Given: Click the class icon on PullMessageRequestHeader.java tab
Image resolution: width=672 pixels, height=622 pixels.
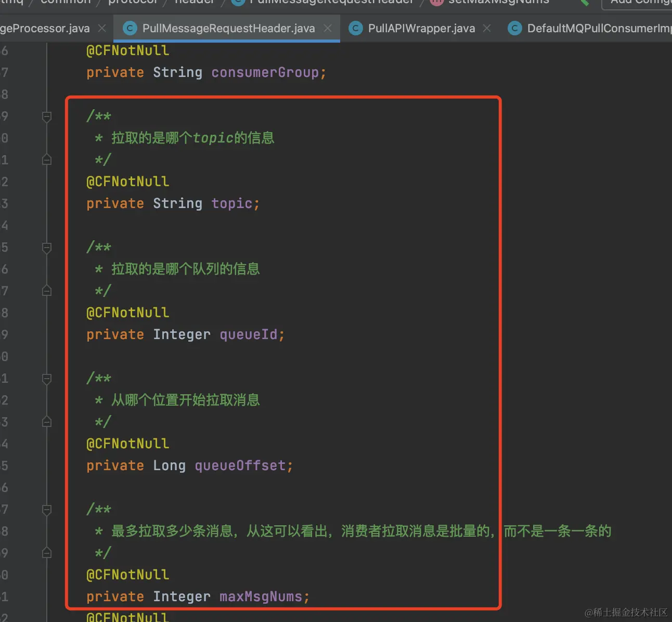Looking at the screenshot, I should coord(130,28).
